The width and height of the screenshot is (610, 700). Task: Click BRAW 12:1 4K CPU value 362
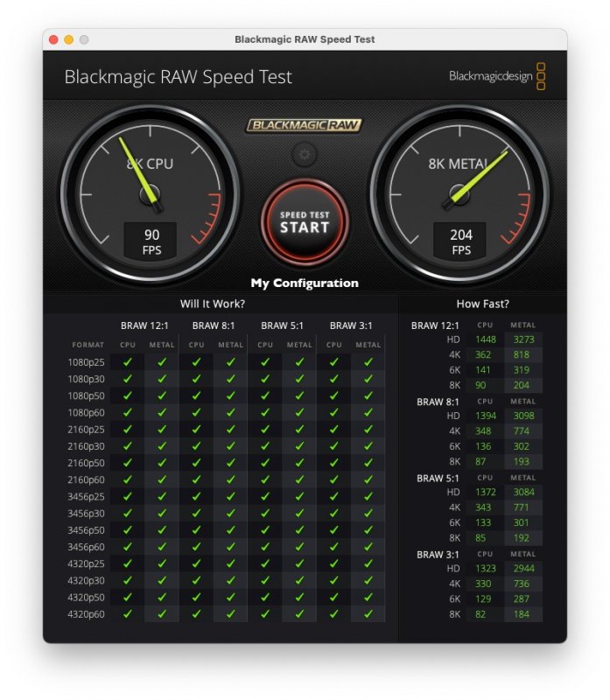point(483,355)
